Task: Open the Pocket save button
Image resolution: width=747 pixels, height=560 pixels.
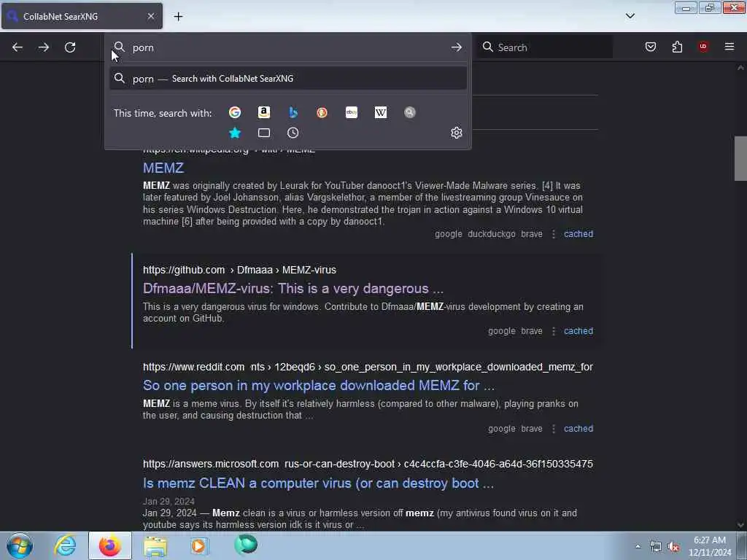Action: click(x=651, y=47)
